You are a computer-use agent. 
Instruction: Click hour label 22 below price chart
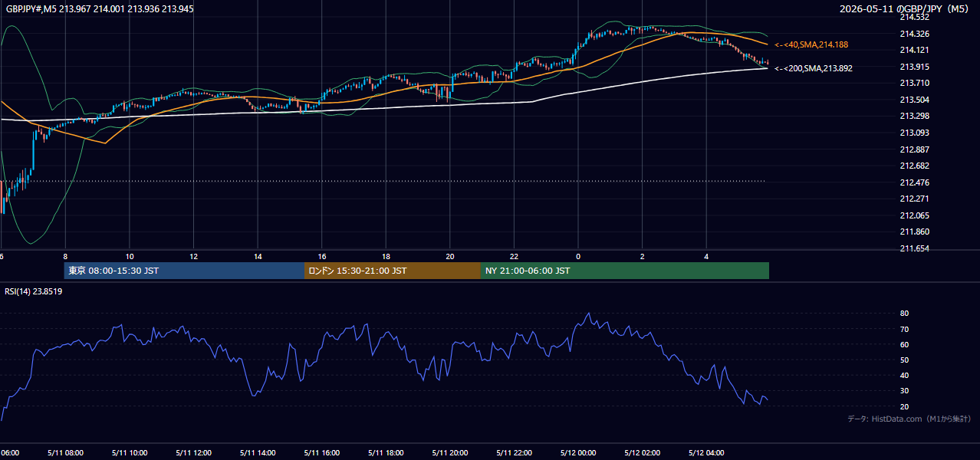pos(515,256)
